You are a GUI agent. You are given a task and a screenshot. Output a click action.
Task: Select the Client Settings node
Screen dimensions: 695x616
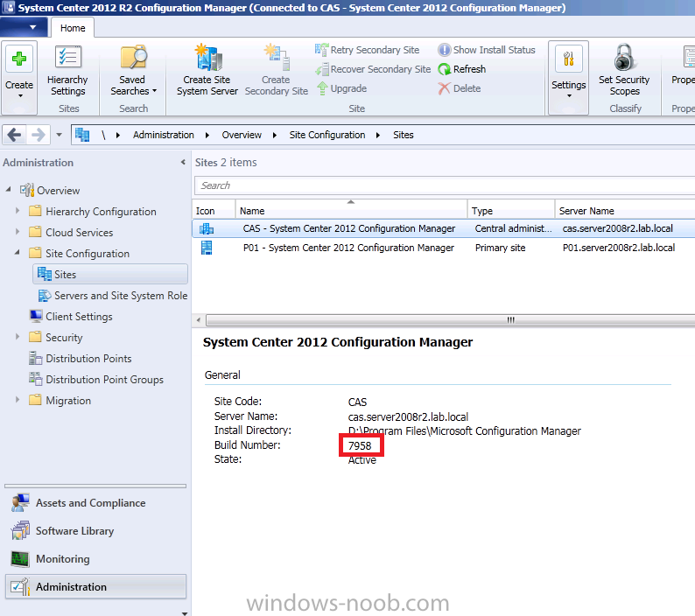click(x=71, y=317)
